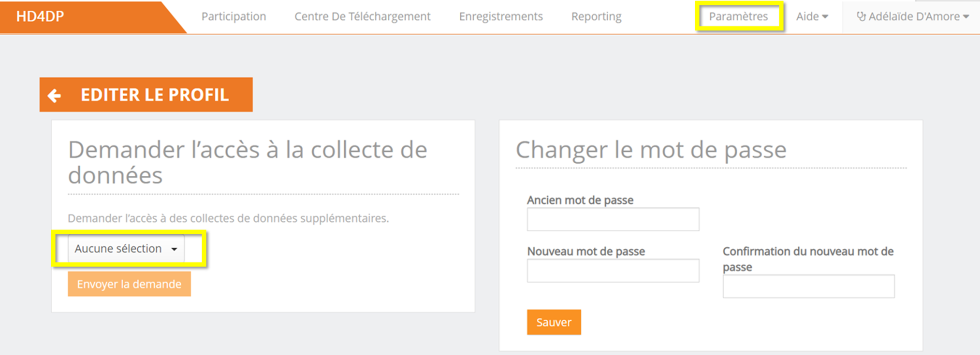Viewport: 980px width, 355px height.
Task: Click the stethoscope user icon
Action: [861, 16]
